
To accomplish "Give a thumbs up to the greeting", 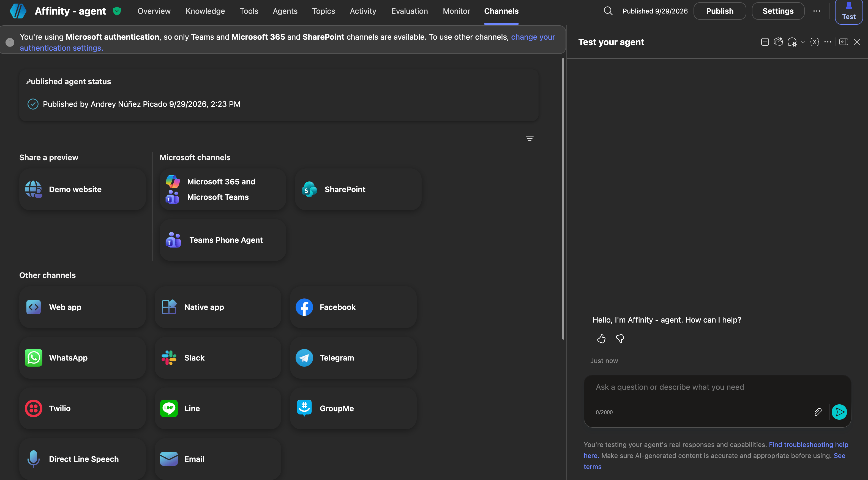I will (601, 339).
